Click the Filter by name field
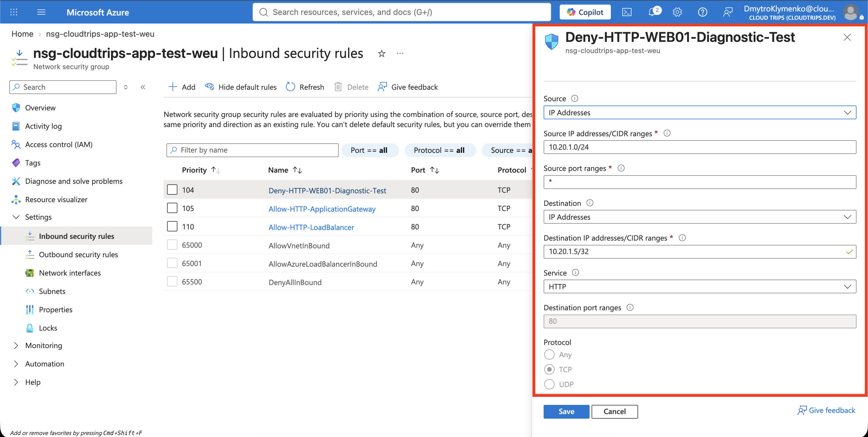Image resolution: width=868 pixels, height=437 pixels. 252,150
